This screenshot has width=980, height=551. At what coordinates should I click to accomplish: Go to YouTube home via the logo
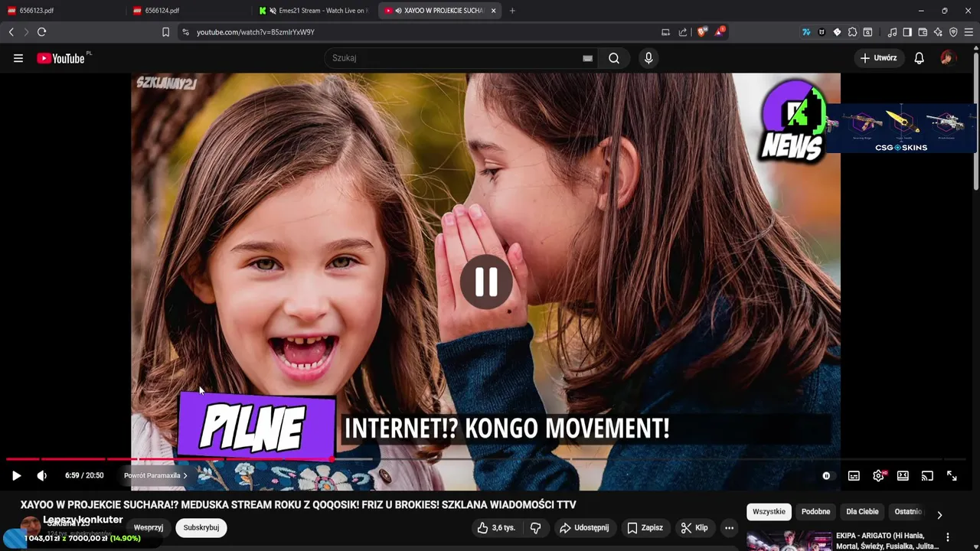(62, 58)
